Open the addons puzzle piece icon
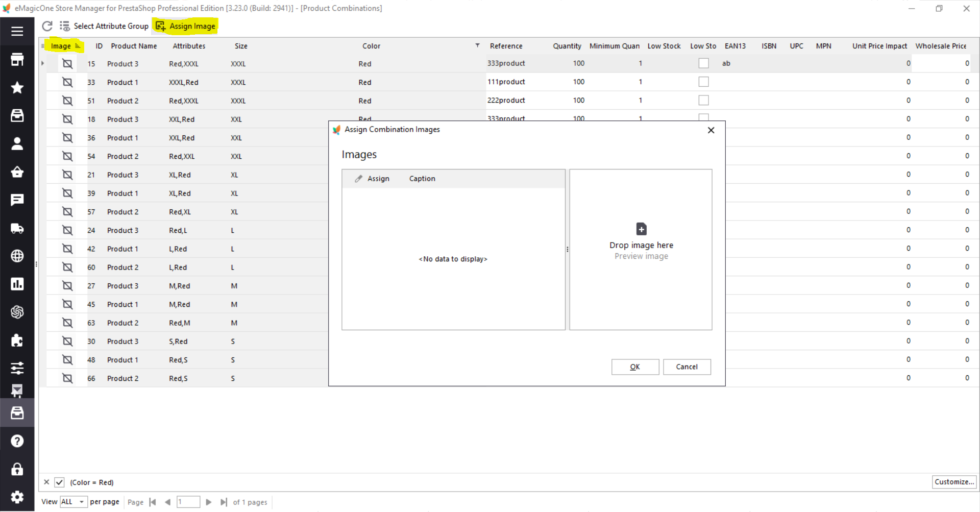This screenshot has height=512, width=980. (x=17, y=340)
